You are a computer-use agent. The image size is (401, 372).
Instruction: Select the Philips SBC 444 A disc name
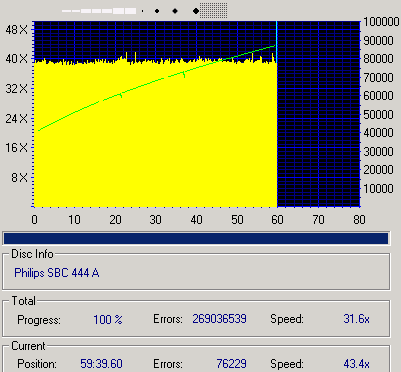(57, 273)
